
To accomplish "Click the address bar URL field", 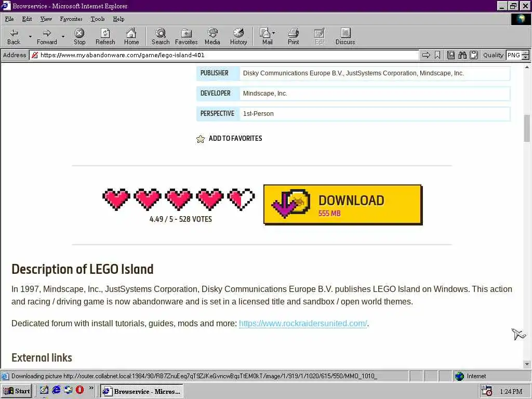I will (224, 55).
